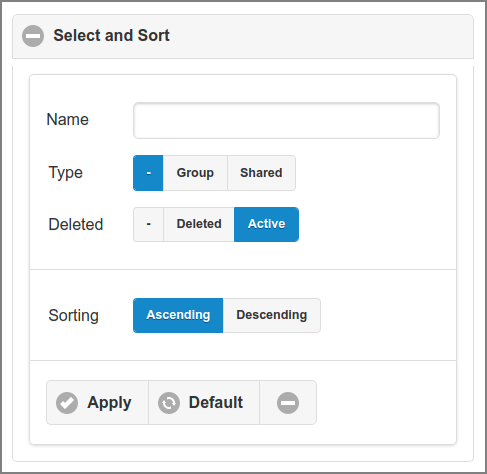487x474 pixels.
Task: Choose the Group type filter
Action: pyautogui.click(x=195, y=173)
